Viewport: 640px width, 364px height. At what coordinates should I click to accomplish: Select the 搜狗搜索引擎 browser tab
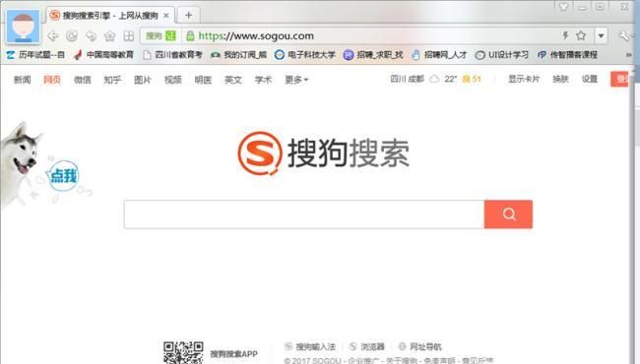coord(110,16)
